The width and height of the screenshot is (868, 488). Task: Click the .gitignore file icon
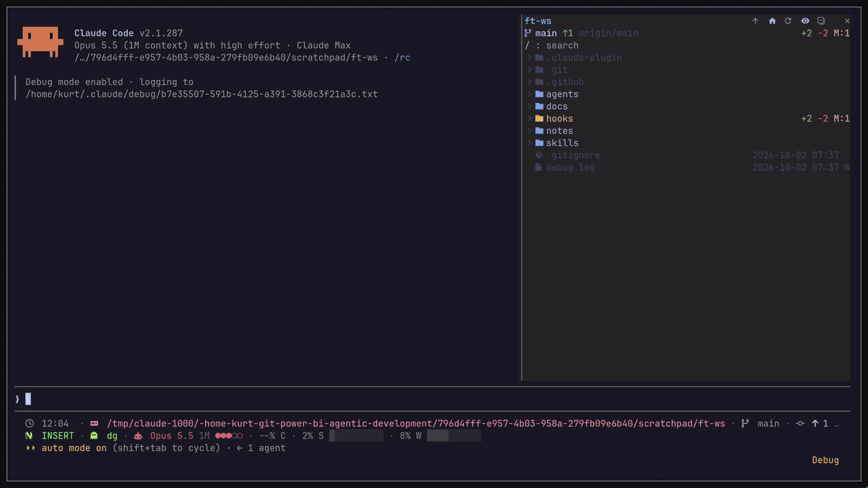[x=539, y=155]
